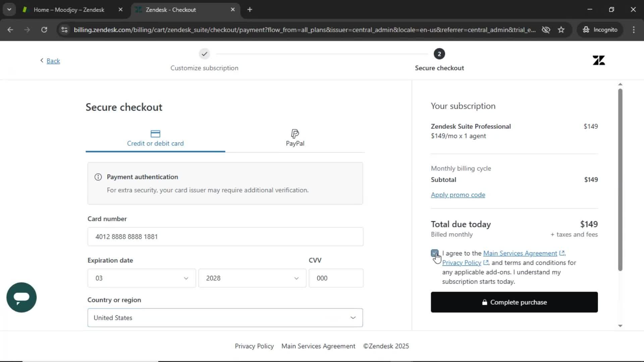Click the browser address bar URL

click(x=305, y=30)
